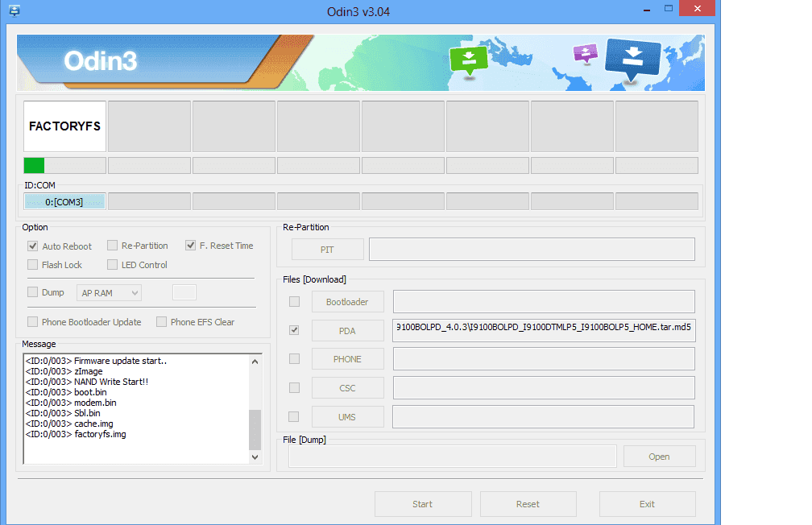Open the AP RAM dump dropdown

109,292
